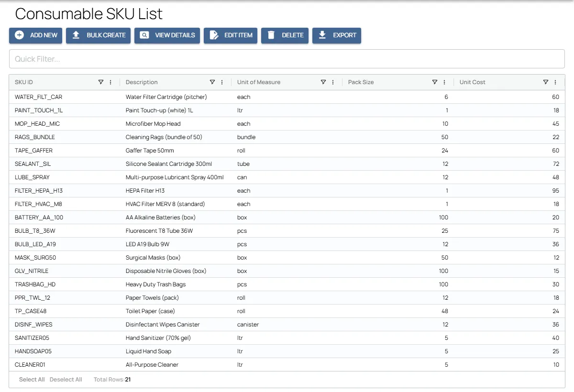
Task: Select the BATTERY_AA_100 SKU cell
Action: (x=65, y=218)
